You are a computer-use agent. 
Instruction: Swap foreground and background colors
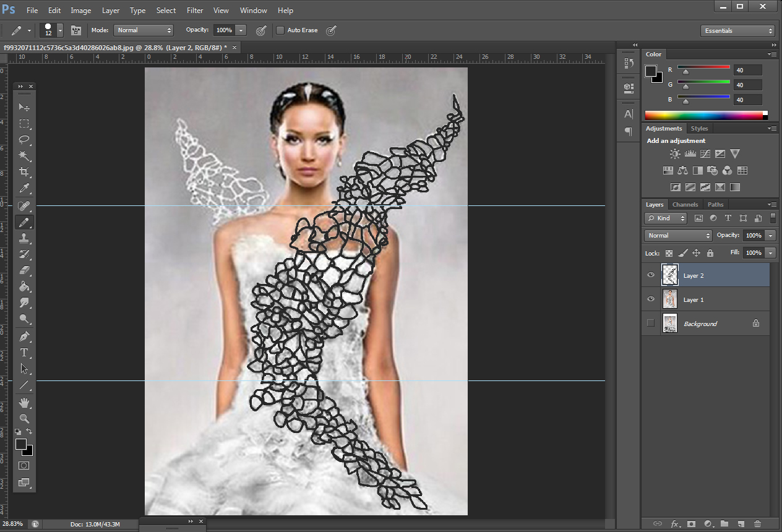point(29,431)
